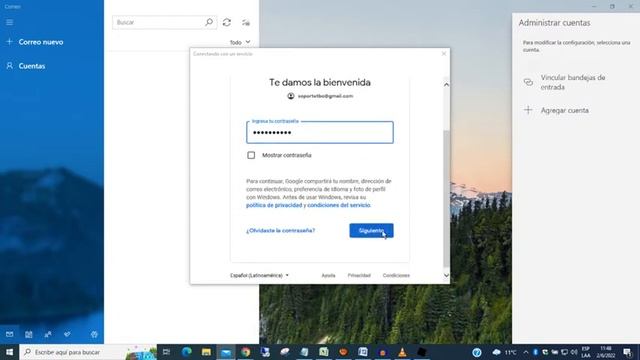Viewport: 640px width, 360px height.
Task: Click the Bluetooth tray icon
Action: coord(535,352)
